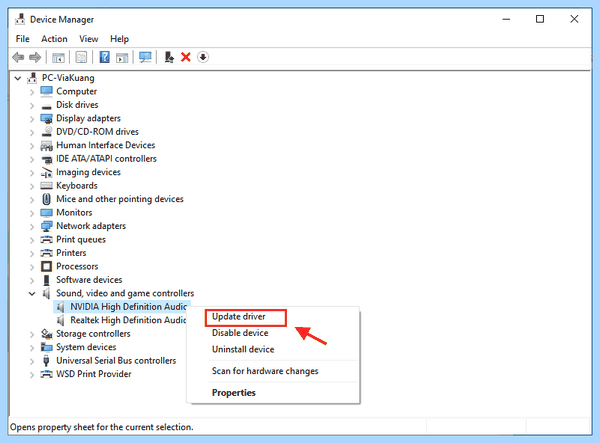The image size is (600, 443).
Task: Click the DVD/CD-ROM drives disc icon
Action: tap(46, 132)
